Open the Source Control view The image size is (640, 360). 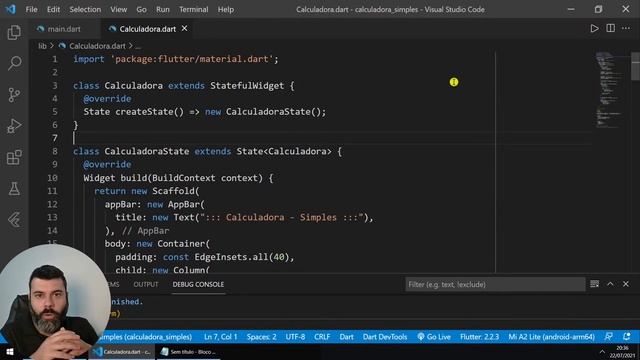[x=14, y=95]
